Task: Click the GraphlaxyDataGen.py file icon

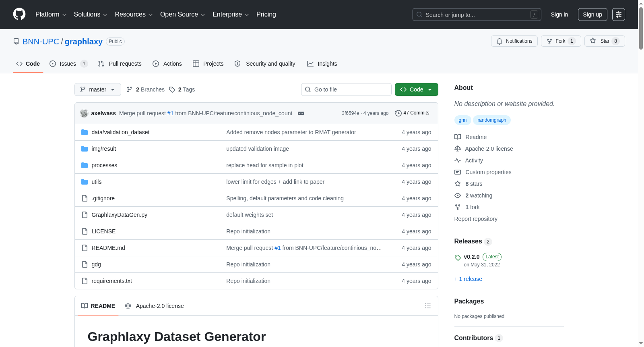Action: [85, 215]
